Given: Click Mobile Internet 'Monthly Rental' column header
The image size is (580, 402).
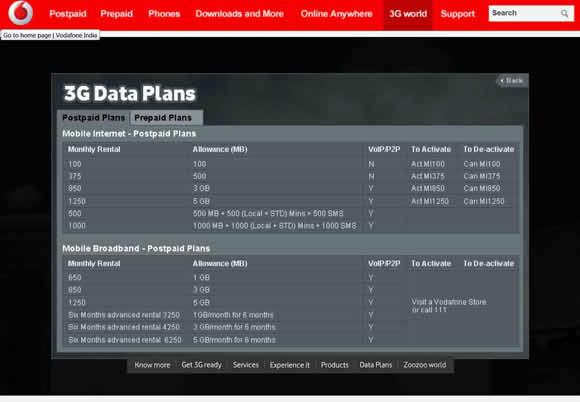Looking at the screenshot, I should [94, 149].
